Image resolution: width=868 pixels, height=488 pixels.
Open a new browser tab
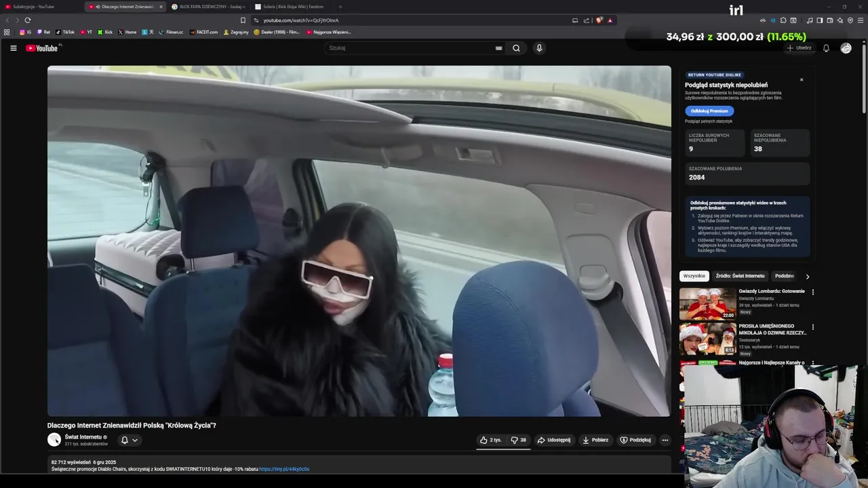pyautogui.click(x=340, y=7)
